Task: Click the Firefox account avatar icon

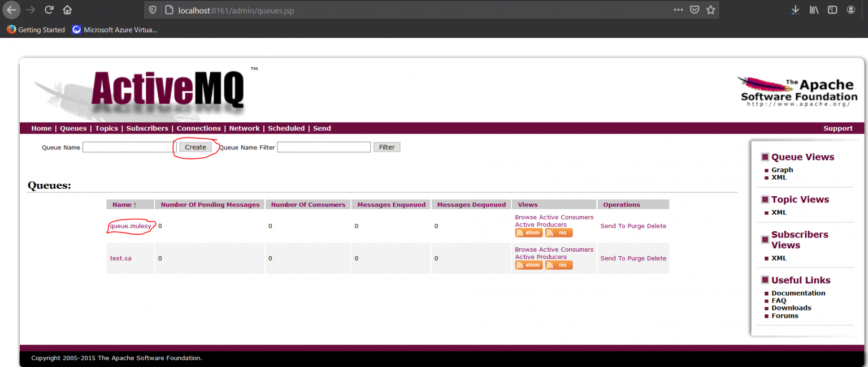Action: pyautogui.click(x=851, y=10)
